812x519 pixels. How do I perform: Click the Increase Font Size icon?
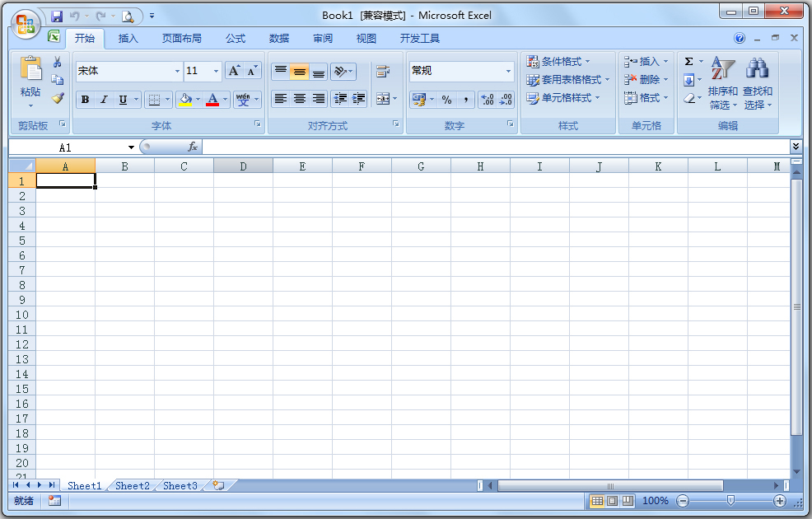233,71
